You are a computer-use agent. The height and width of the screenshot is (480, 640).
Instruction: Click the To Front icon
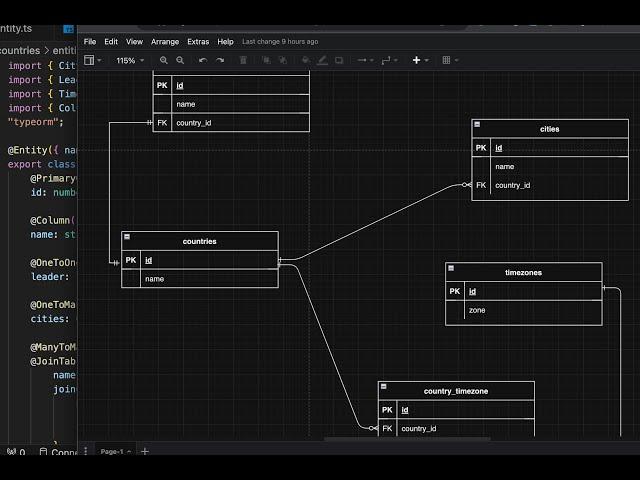[266, 60]
